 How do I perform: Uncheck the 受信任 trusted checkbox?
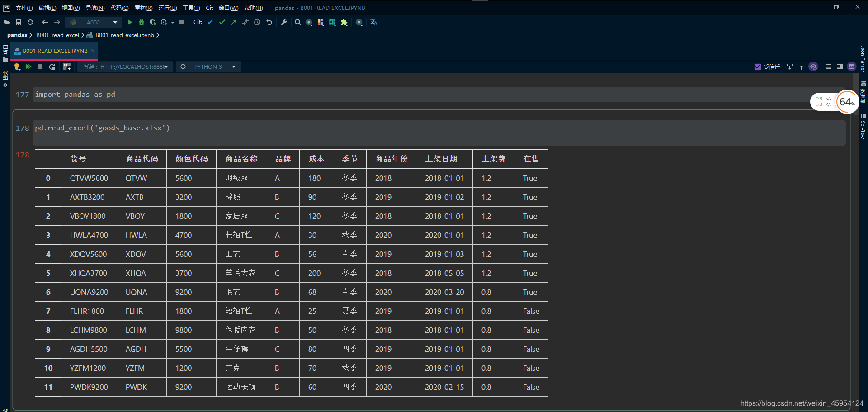pyautogui.click(x=758, y=67)
